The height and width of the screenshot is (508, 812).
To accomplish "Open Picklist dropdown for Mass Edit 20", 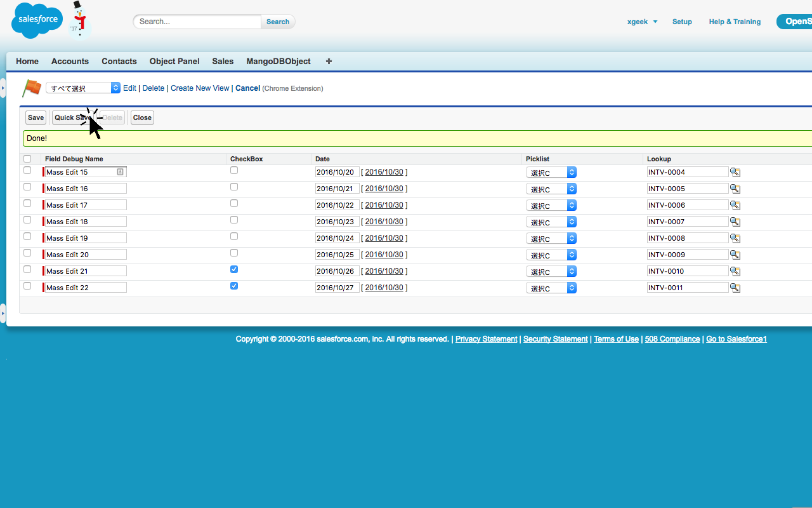I will point(551,255).
